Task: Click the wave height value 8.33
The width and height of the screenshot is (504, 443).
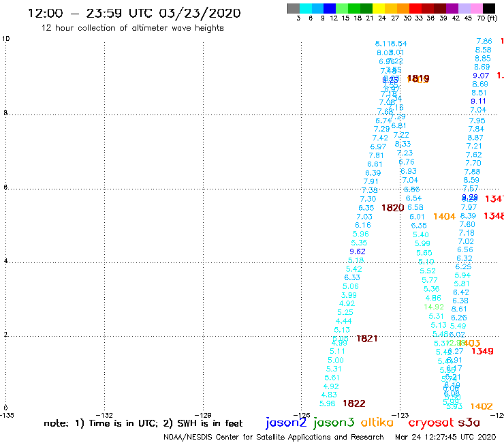Action: point(403,144)
